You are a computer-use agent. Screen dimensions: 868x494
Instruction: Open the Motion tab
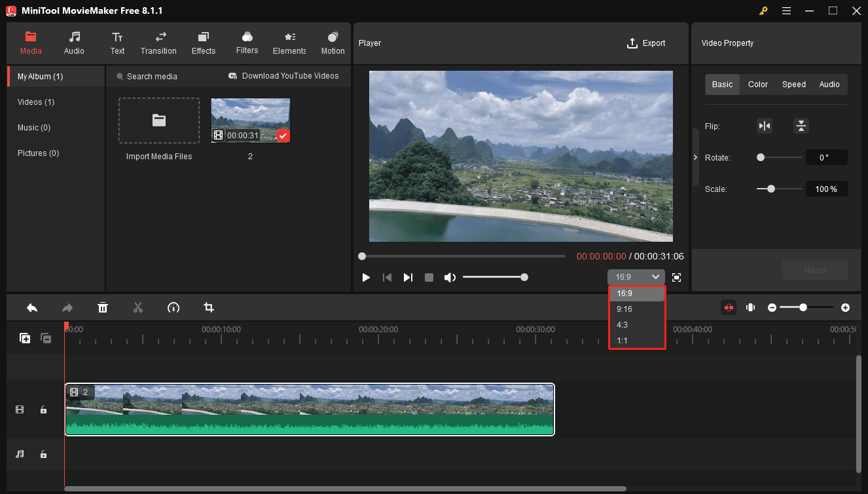[333, 43]
